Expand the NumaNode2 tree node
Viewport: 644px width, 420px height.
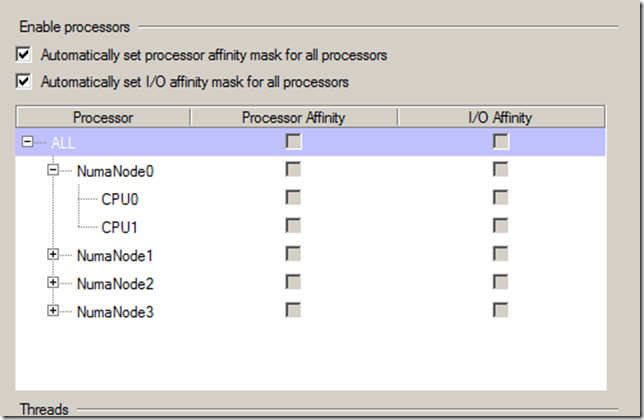[53, 283]
